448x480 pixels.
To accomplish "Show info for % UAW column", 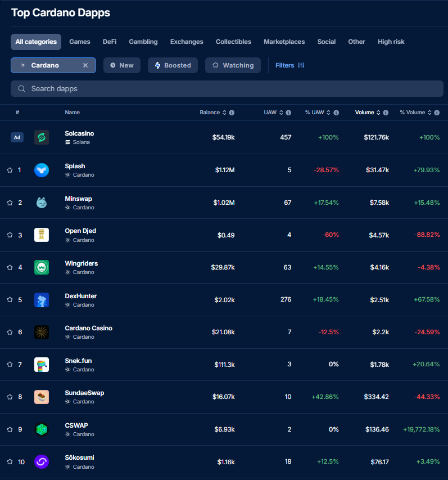I will tap(336, 113).
